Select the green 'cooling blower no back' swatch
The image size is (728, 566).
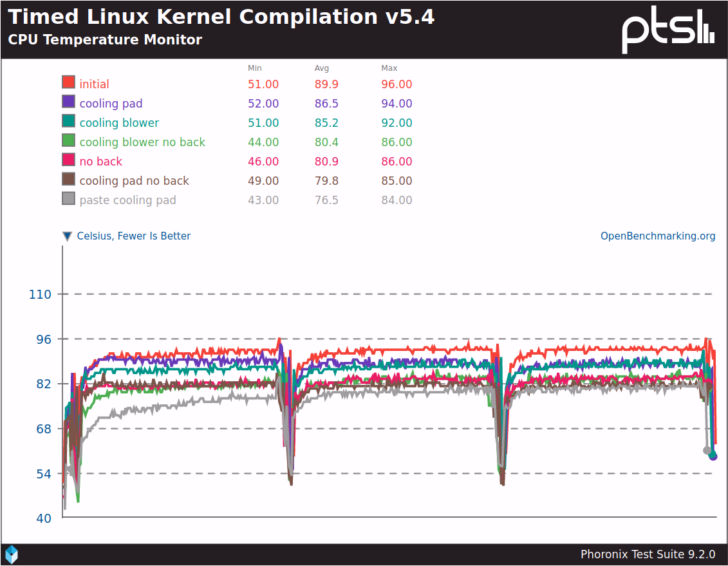(x=68, y=140)
